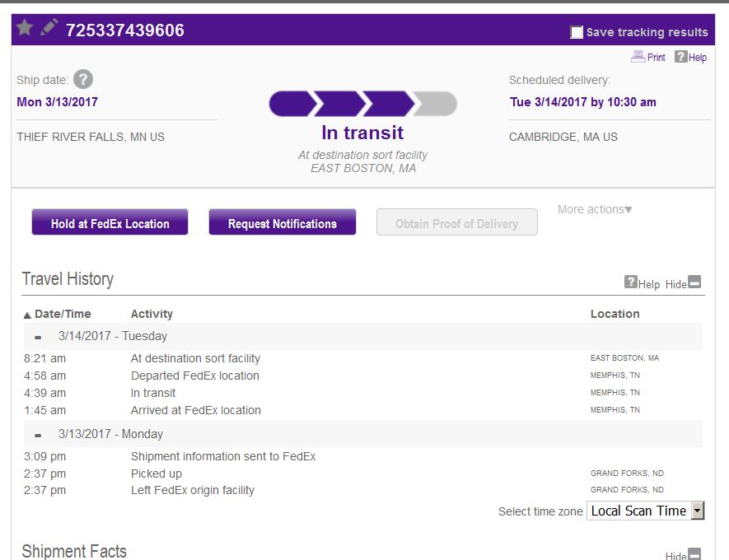The width and height of the screenshot is (729, 560).
Task: Click 'THIEF RIVER FALLS, MN US' origin
Action: pyautogui.click(x=91, y=137)
